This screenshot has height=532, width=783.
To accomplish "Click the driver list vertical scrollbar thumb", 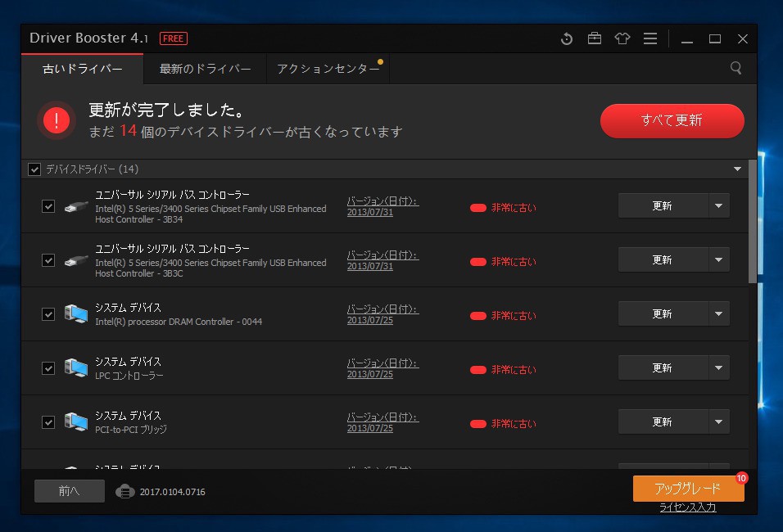I will pos(752,222).
